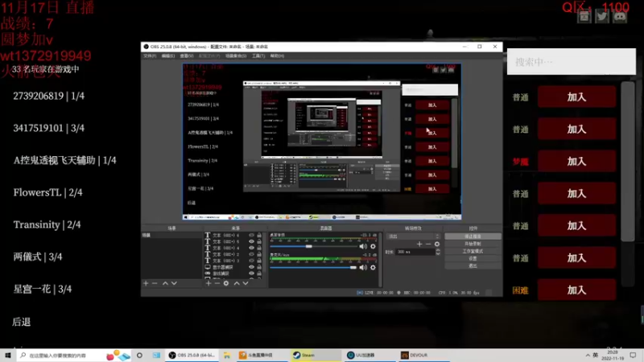Hide the 游戏捕获 game capture source
The width and height of the screenshot is (644, 362).
(x=251, y=274)
